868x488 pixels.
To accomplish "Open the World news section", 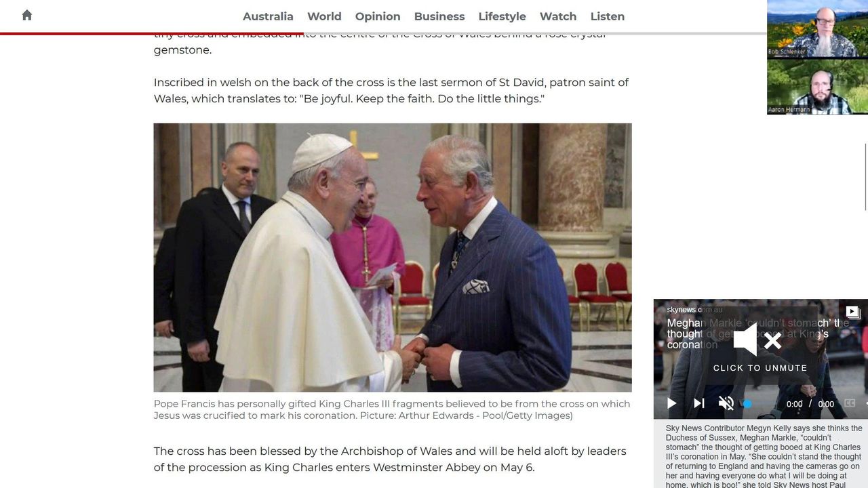I will point(324,16).
